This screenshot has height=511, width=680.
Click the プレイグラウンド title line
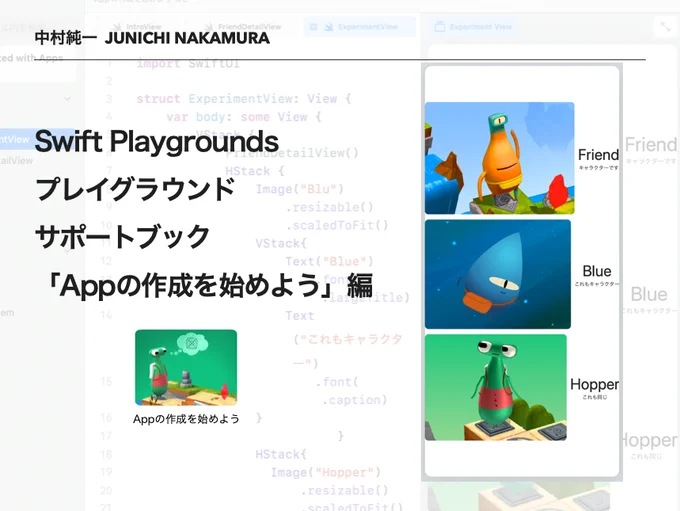[x=135, y=189]
